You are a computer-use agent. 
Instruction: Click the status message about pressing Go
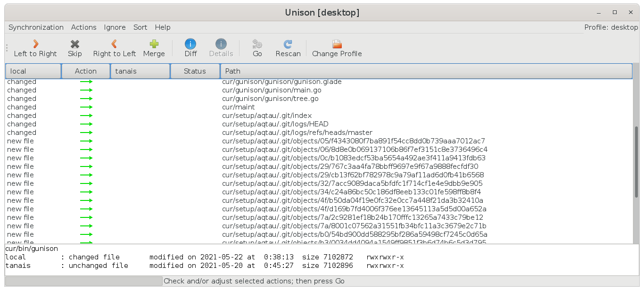pos(254,281)
